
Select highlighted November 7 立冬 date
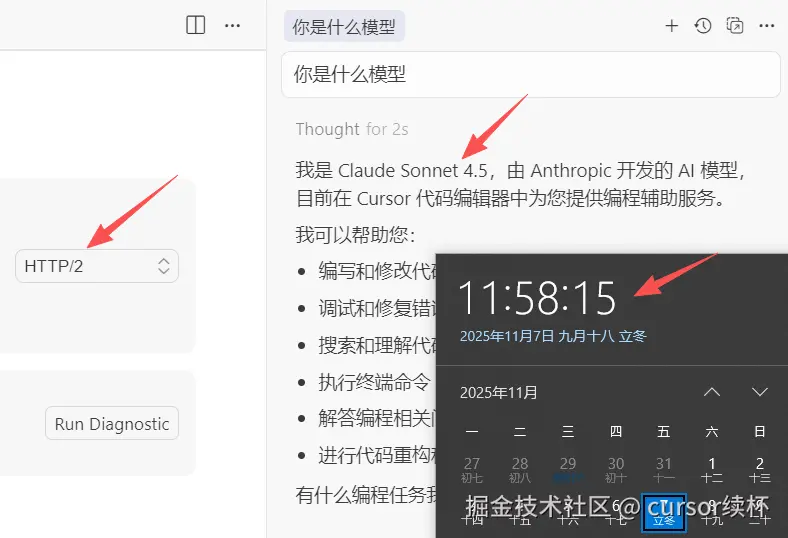pyautogui.click(x=663, y=512)
